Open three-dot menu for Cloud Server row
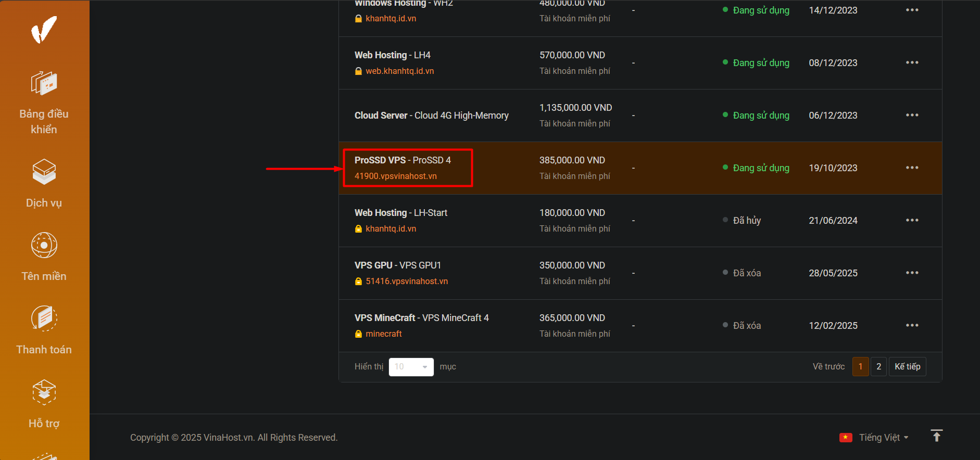Screen dimensions: 980x460 point(912,115)
